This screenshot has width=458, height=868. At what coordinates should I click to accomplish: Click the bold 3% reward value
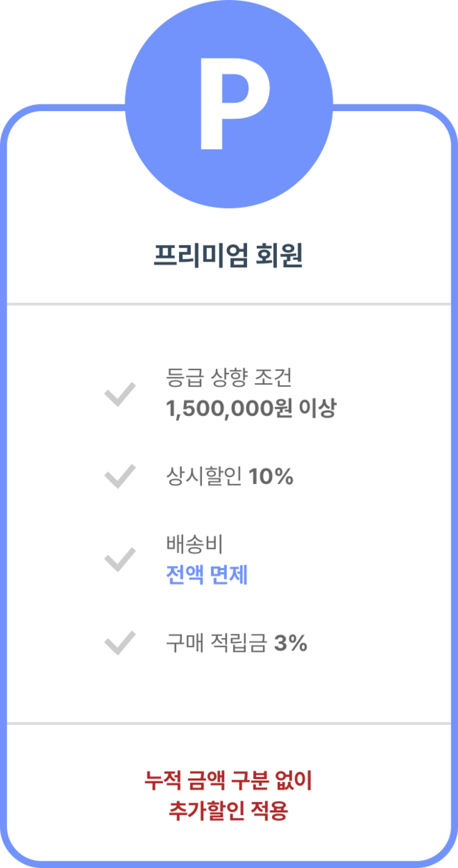point(291,643)
